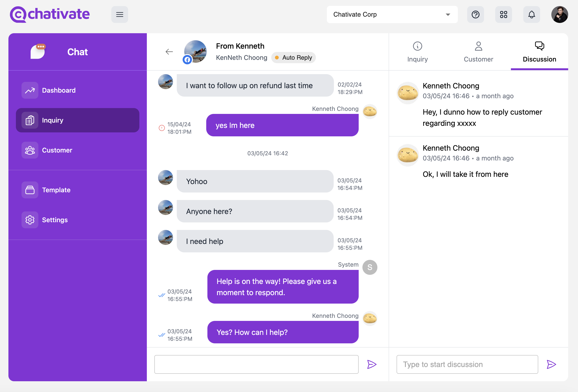
Task: Open the Chativate Corp organization dropdown
Action: [x=392, y=15]
